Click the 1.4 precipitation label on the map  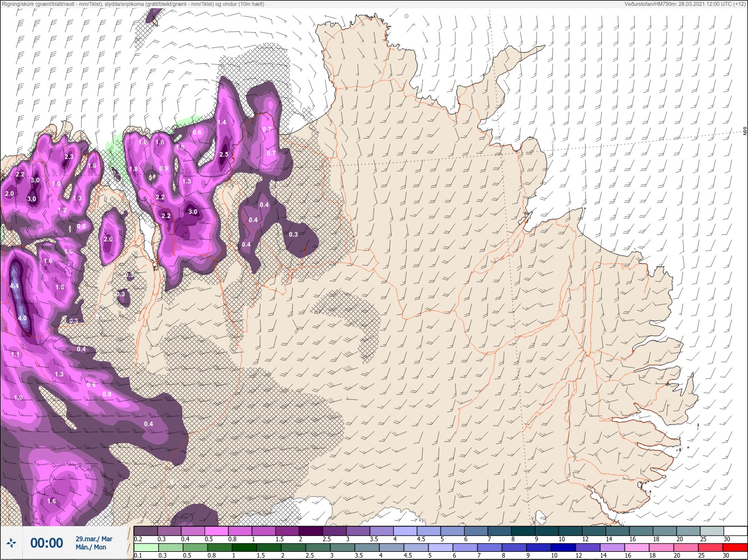[x=221, y=122]
